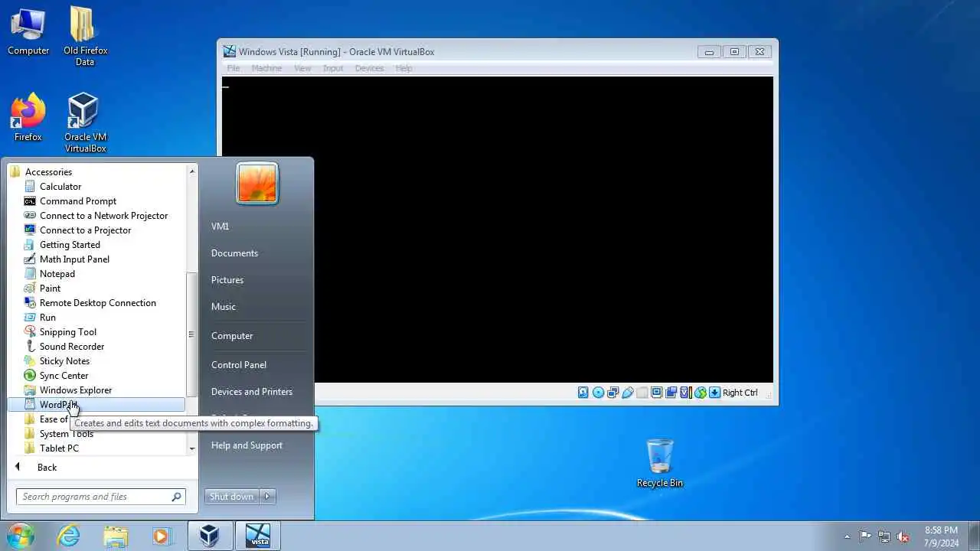Click the VirtualBox keyboard capture arrow icon
The image size is (980, 551).
[x=715, y=393]
